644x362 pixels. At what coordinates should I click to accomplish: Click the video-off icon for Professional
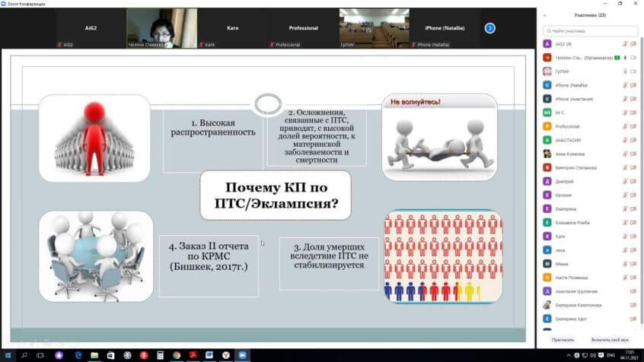click(x=633, y=126)
